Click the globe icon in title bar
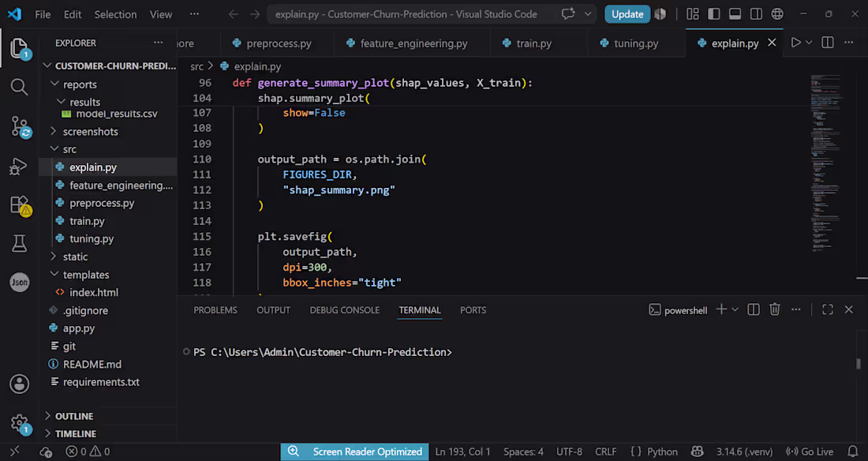Viewport: 868px width, 461px height. pyautogui.click(x=777, y=14)
